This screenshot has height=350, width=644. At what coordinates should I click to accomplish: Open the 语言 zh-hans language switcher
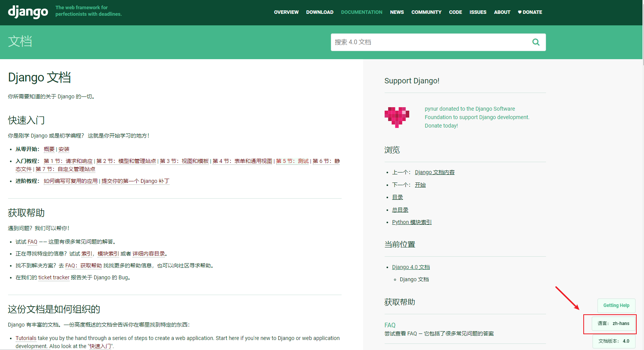coord(613,324)
